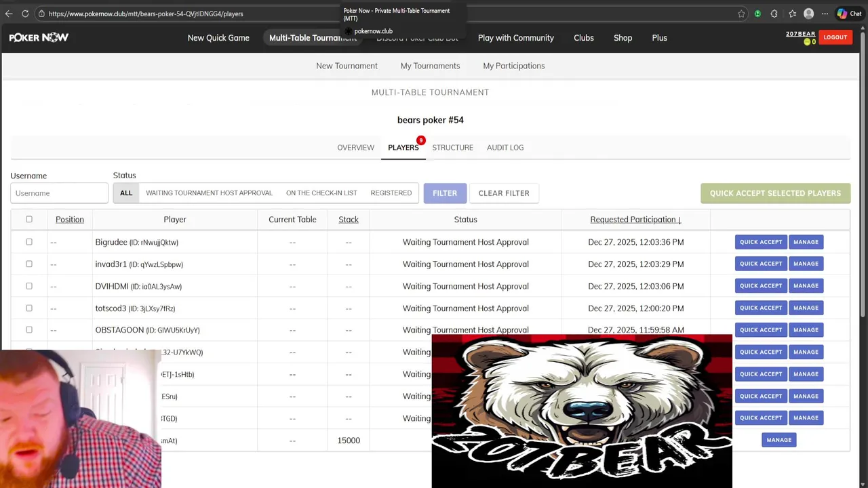The height and width of the screenshot is (488, 868).
Task: Quick accept Bigrudee
Action: [x=761, y=242]
